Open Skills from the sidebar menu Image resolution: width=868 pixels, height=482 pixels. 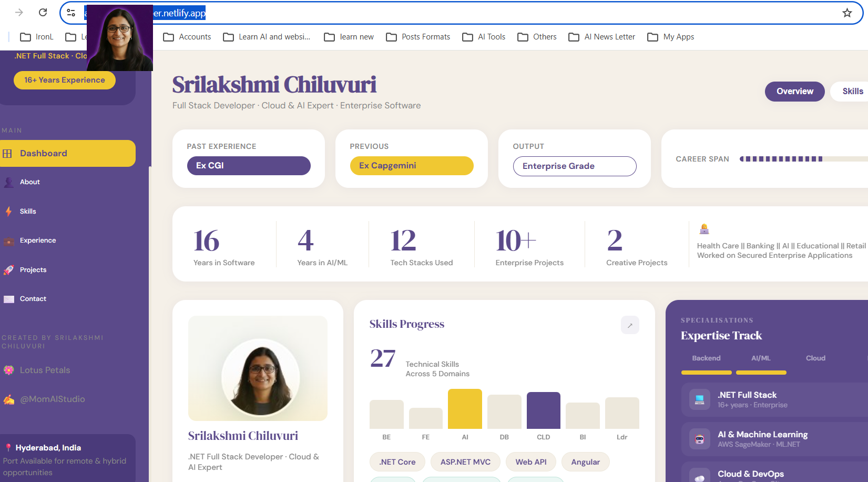(x=28, y=212)
